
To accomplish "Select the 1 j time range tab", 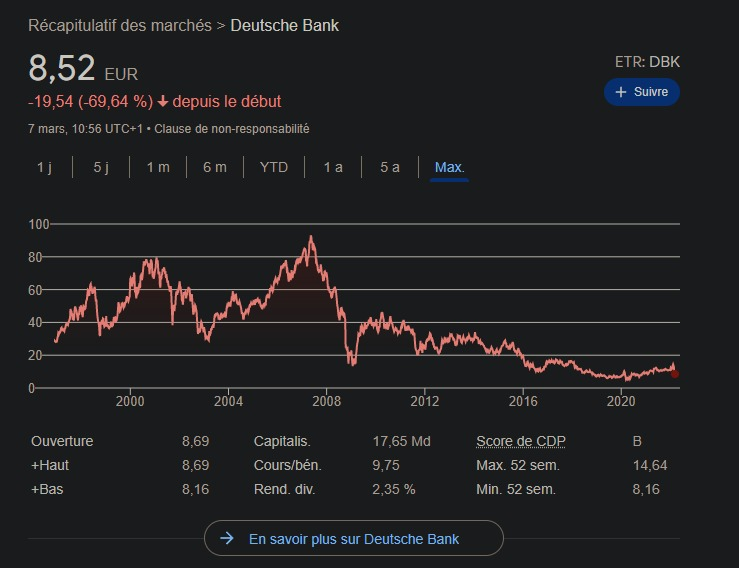I will click(x=44, y=167).
